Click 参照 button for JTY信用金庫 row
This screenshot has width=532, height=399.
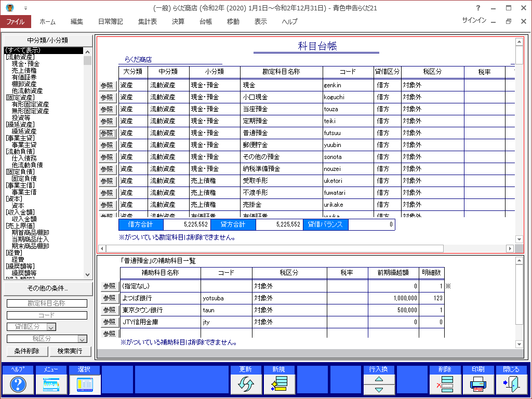110,322
